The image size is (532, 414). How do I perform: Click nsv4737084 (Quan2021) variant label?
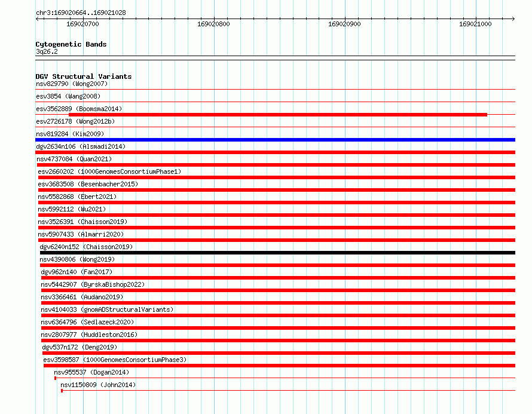(74, 159)
